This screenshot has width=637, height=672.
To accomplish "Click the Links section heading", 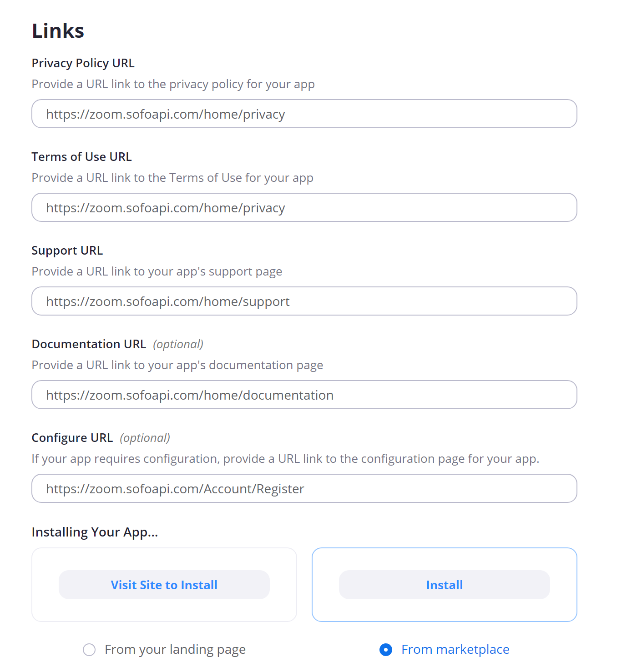I will click(x=58, y=31).
